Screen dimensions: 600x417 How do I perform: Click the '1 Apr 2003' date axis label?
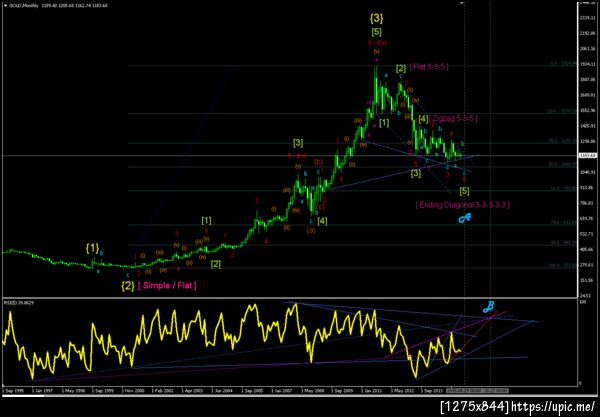click(x=192, y=391)
